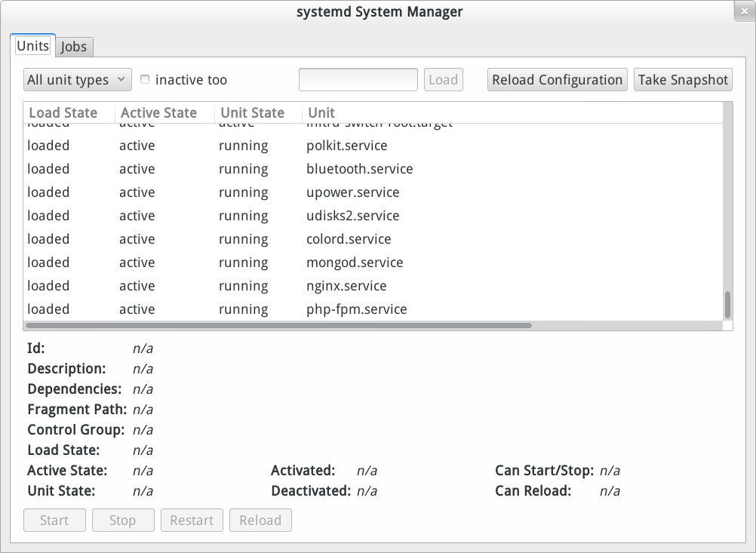Switch to the Jobs tab
Image resolution: width=756 pixels, height=553 pixels.
pos(74,47)
